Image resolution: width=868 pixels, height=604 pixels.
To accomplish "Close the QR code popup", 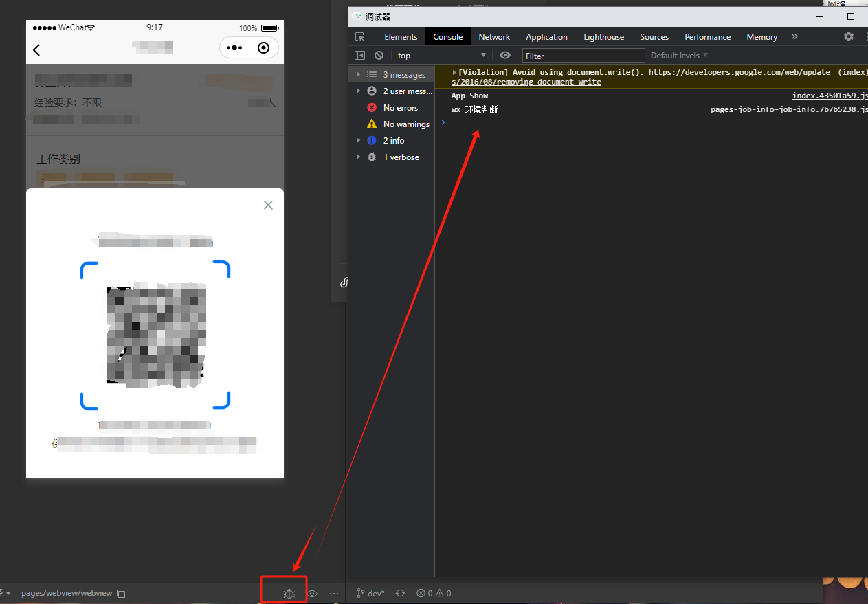I will [268, 205].
